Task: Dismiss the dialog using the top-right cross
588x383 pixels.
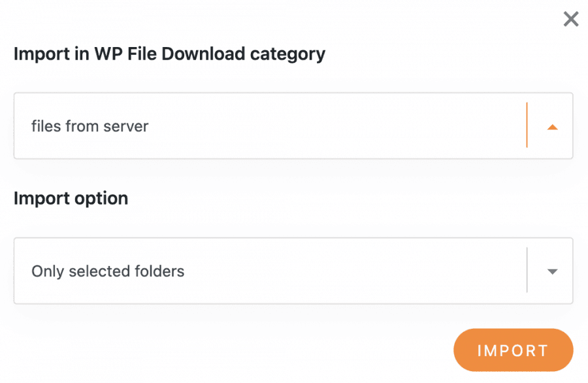Action: coord(571,20)
